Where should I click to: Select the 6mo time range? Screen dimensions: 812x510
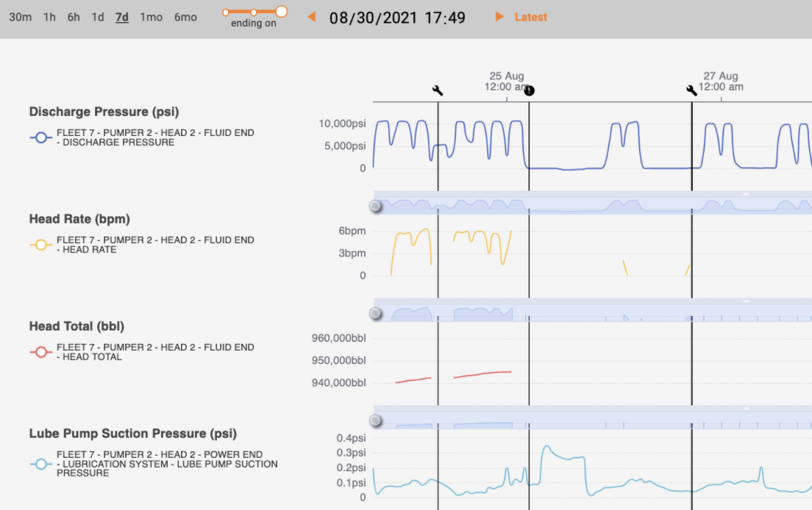click(x=185, y=17)
